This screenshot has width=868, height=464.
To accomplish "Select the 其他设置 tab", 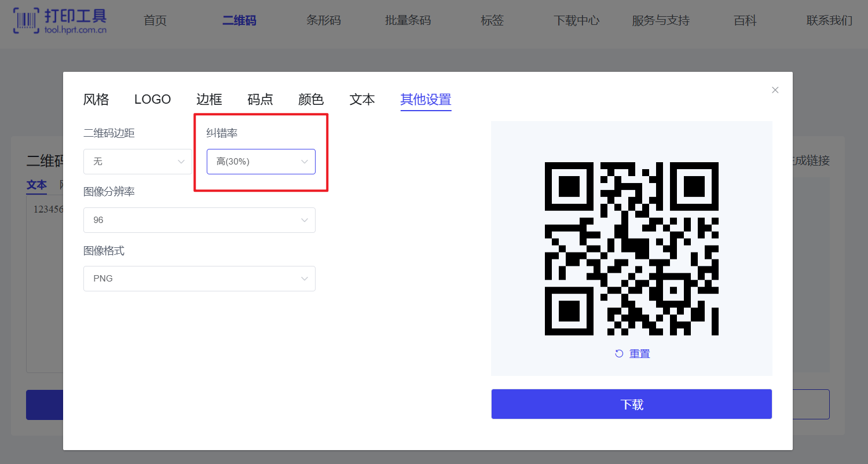I will (x=426, y=100).
